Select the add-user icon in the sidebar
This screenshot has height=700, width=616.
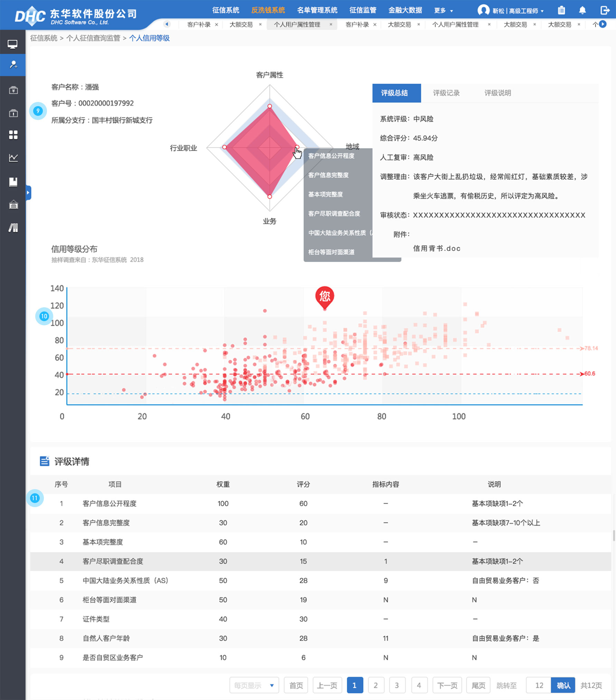[13, 65]
